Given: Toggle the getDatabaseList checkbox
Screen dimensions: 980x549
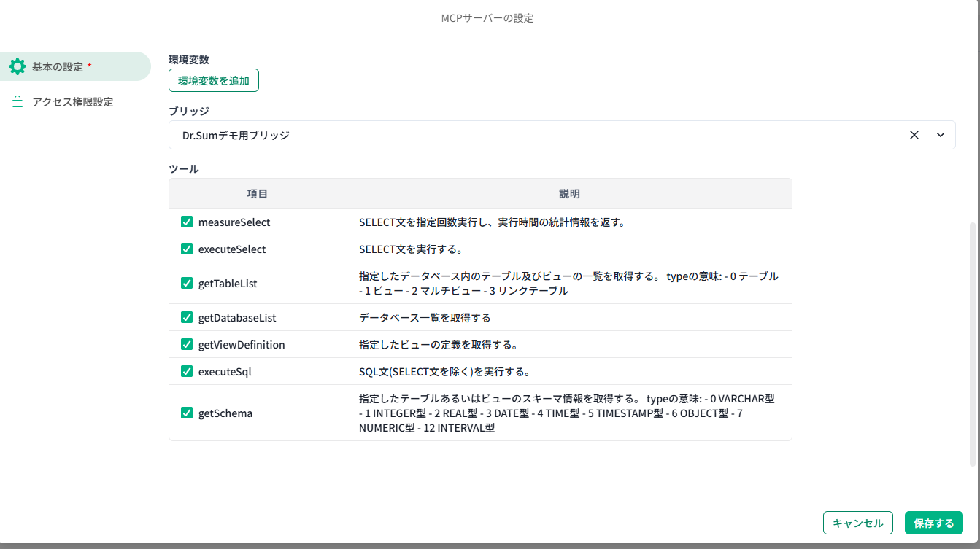Looking at the screenshot, I should [x=187, y=317].
